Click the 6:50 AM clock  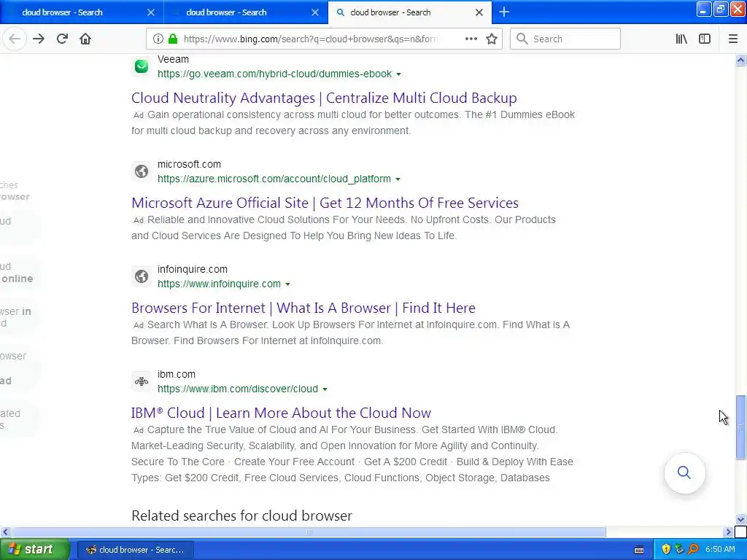(x=720, y=550)
